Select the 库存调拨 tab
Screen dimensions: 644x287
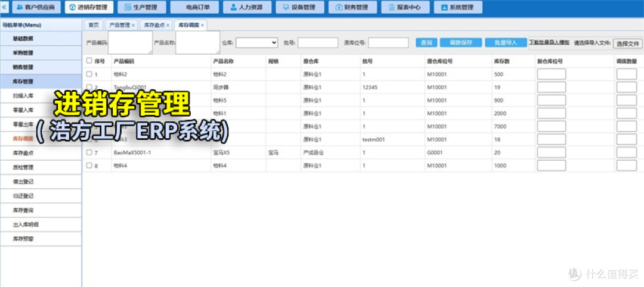coord(188,25)
